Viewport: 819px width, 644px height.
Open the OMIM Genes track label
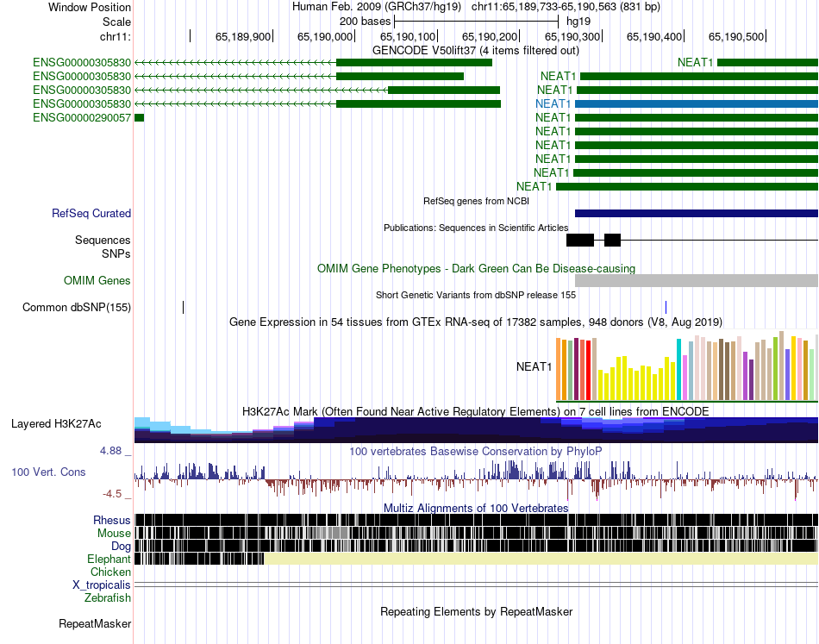[x=97, y=280]
